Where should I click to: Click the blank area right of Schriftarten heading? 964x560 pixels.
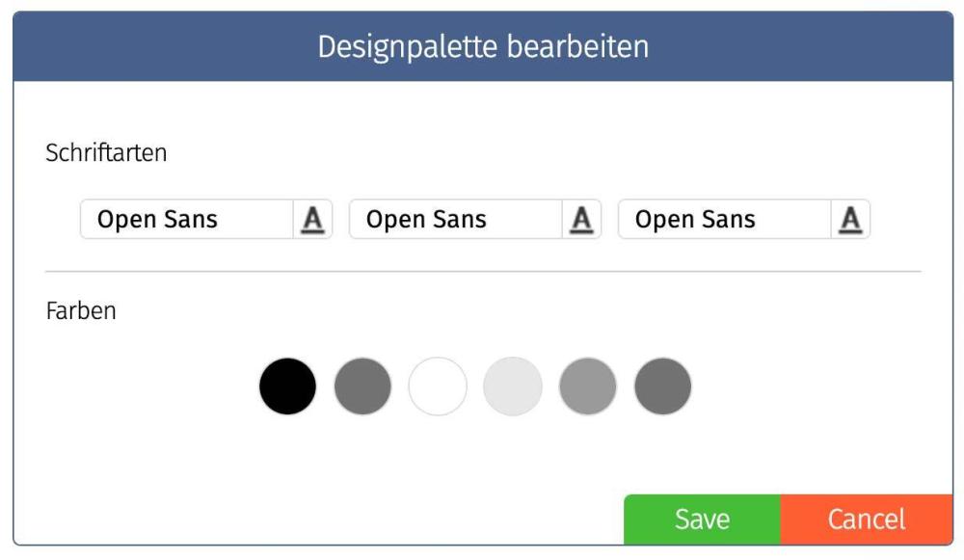click(x=541, y=153)
